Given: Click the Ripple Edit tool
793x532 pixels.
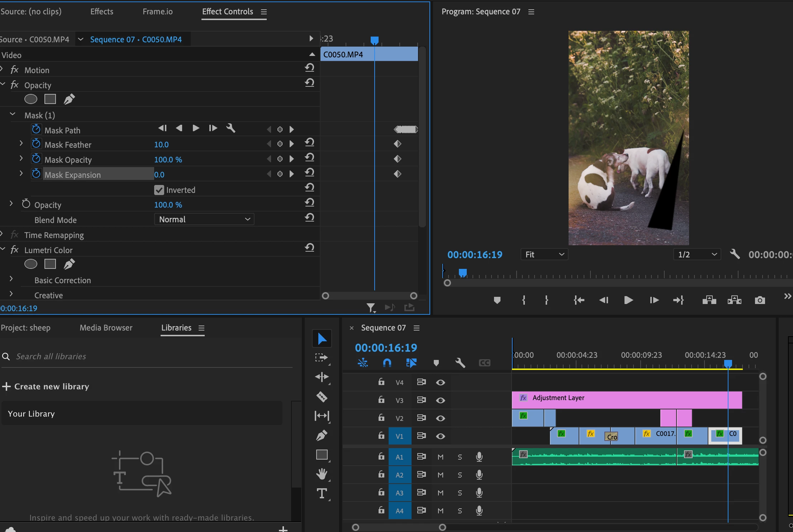Looking at the screenshot, I should (x=322, y=377).
